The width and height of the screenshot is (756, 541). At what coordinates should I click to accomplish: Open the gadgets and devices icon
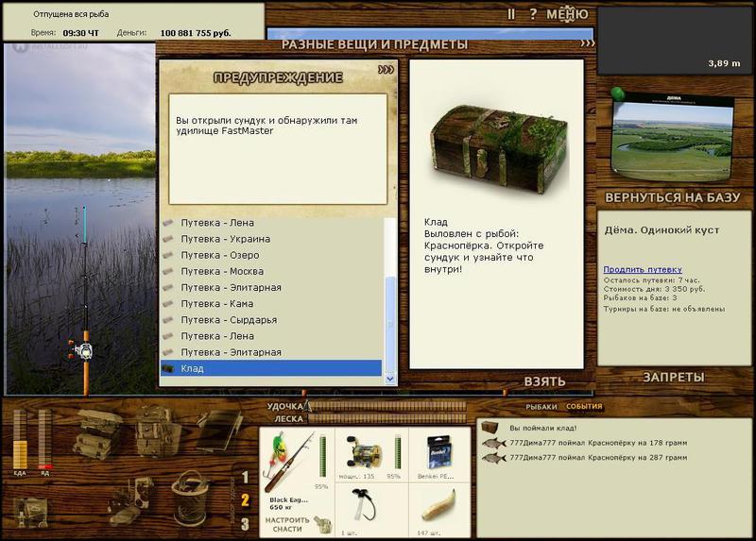(x=130, y=501)
